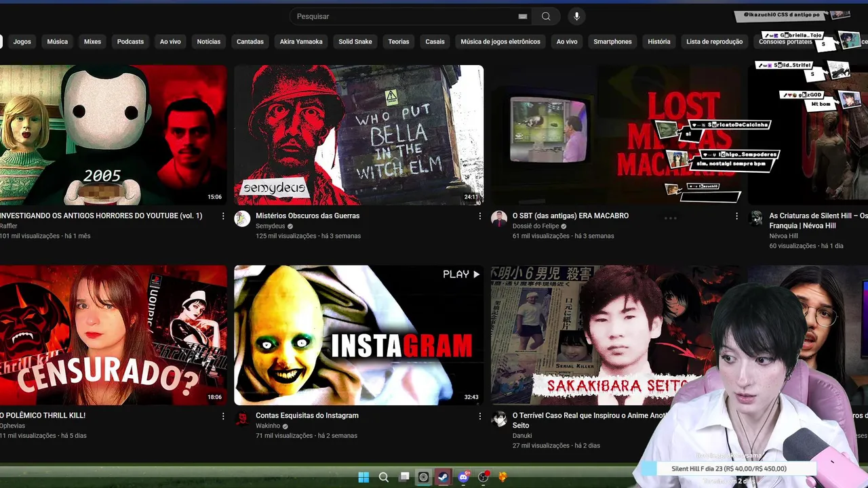Screen dimensions: 868x488
Task: Open the orange flame app in taskbar
Action: (502, 477)
